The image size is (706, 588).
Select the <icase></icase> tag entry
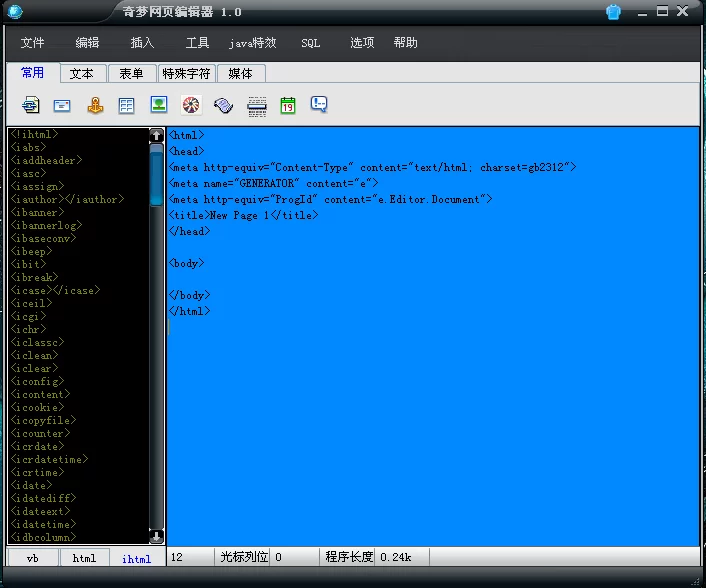click(55, 290)
